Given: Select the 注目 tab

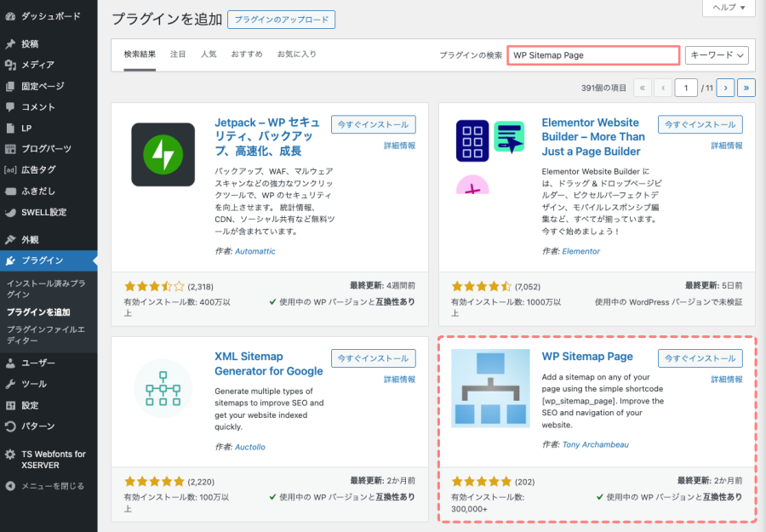Looking at the screenshot, I should click(x=178, y=54).
